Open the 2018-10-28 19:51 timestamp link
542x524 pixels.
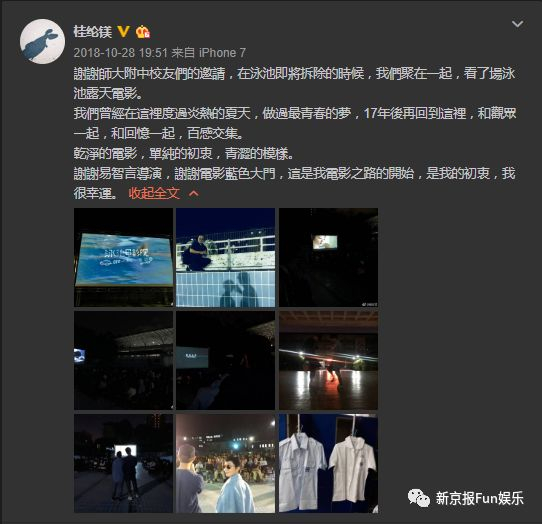121,53
